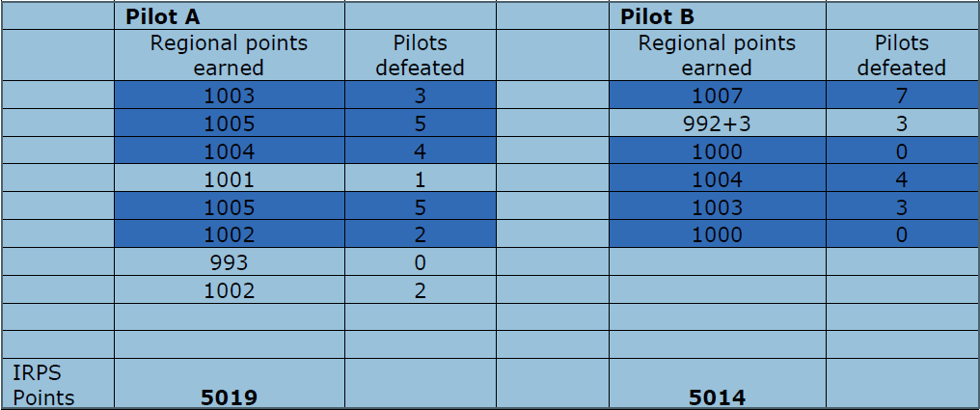Click Pilot B's 1004 points cell

coord(718,178)
